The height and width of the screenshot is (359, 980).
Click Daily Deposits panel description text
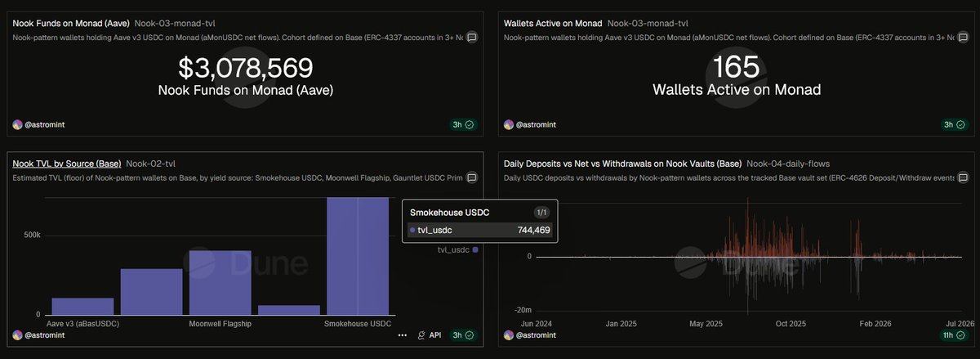(x=728, y=177)
